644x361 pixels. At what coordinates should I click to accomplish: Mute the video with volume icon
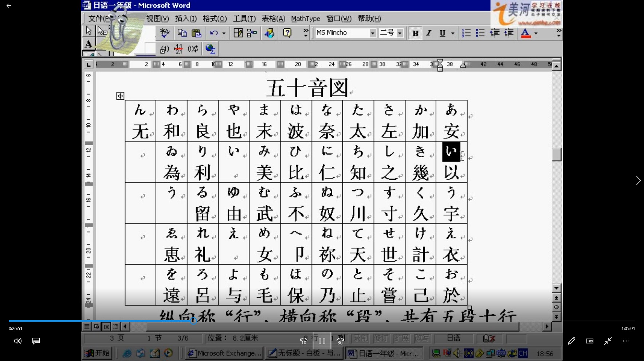17,341
